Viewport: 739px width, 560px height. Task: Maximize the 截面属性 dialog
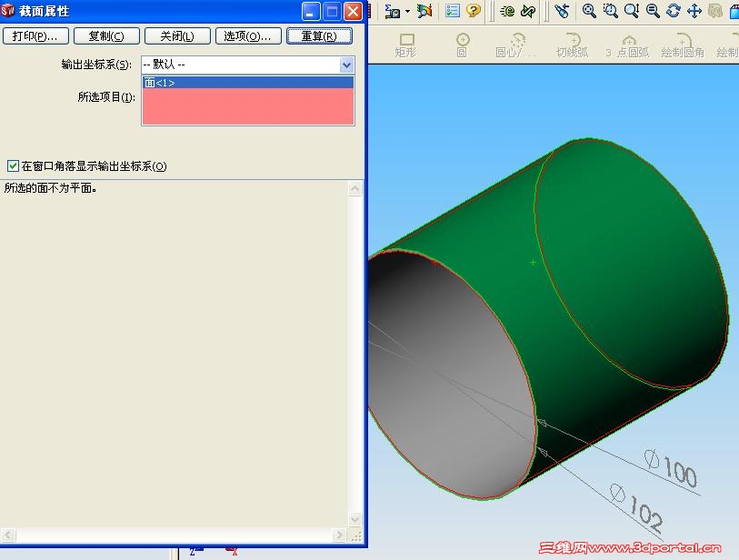[x=332, y=11]
